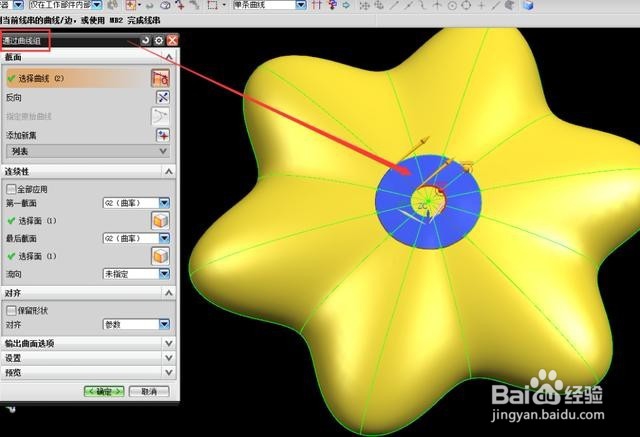Viewport: 640px width, 437px height.
Task: Expand the 预览 section
Action: (168, 372)
